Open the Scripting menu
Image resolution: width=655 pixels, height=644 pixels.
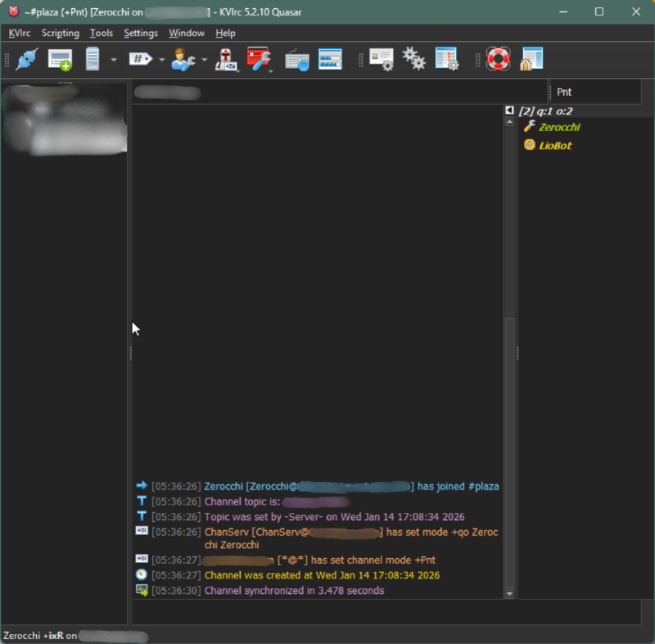(60, 33)
